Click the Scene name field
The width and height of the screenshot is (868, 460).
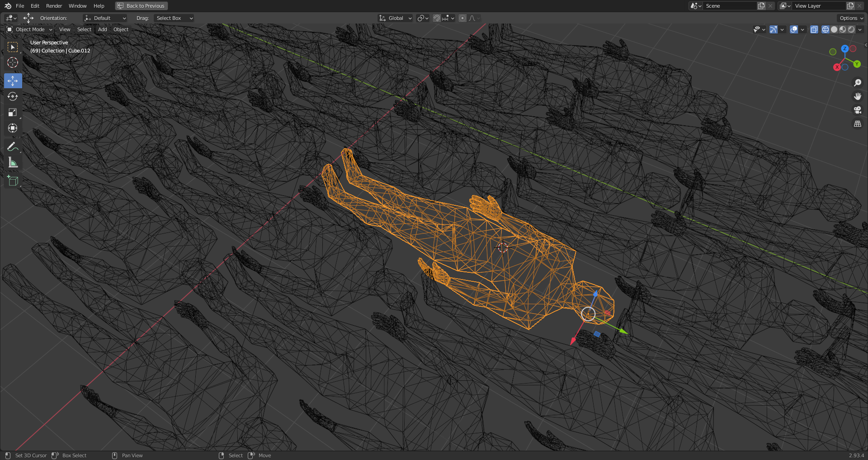tap(730, 6)
